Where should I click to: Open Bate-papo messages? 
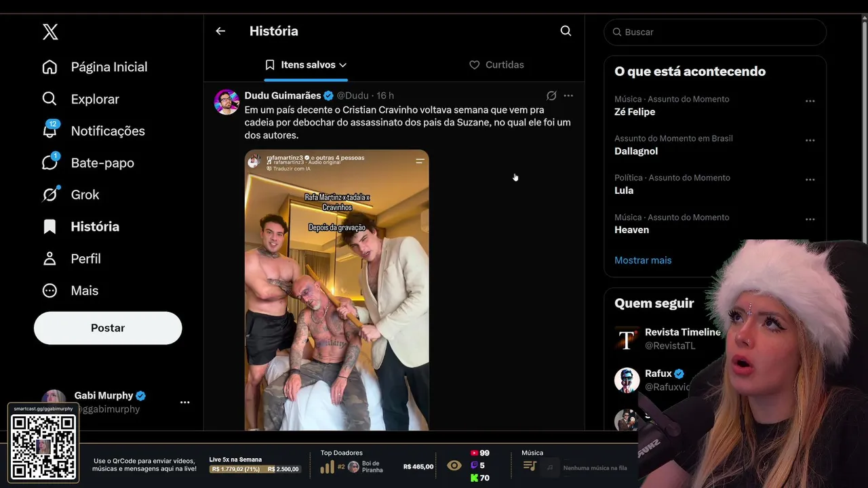coord(87,163)
